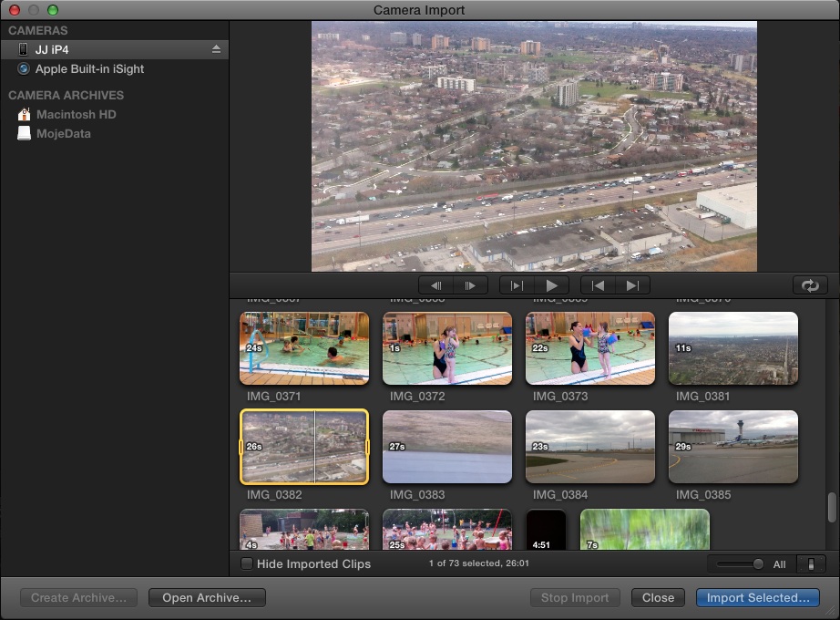Screen dimensions: 840x620
Task: Select Apple Built-in iSight camera
Action: (x=115, y=68)
